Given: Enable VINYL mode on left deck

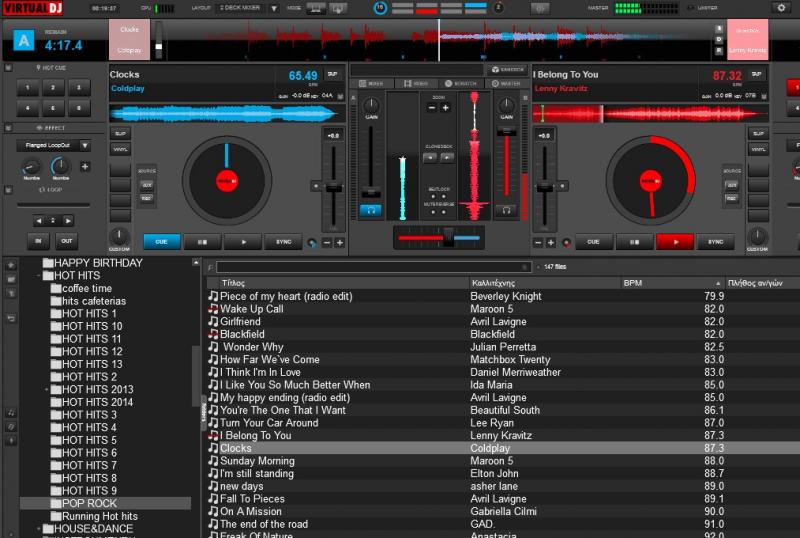Looking at the screenshot, I should pos(120,149).
